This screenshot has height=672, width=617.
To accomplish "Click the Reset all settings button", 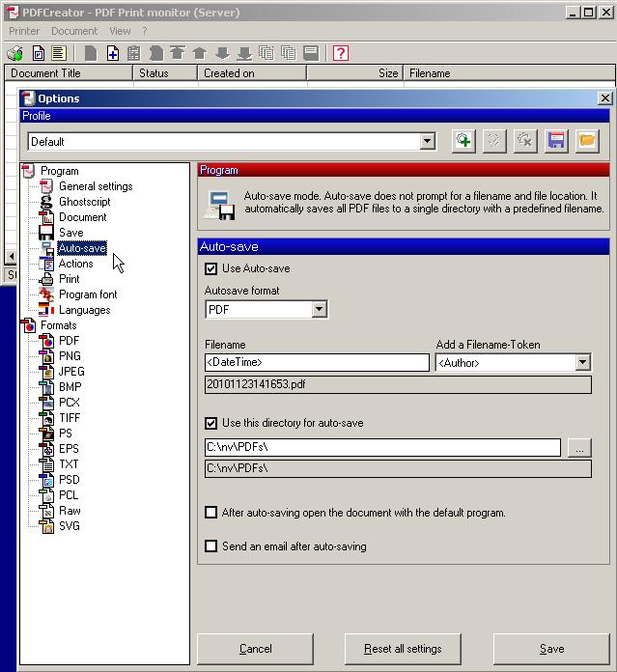I will (x=405, y=649).
